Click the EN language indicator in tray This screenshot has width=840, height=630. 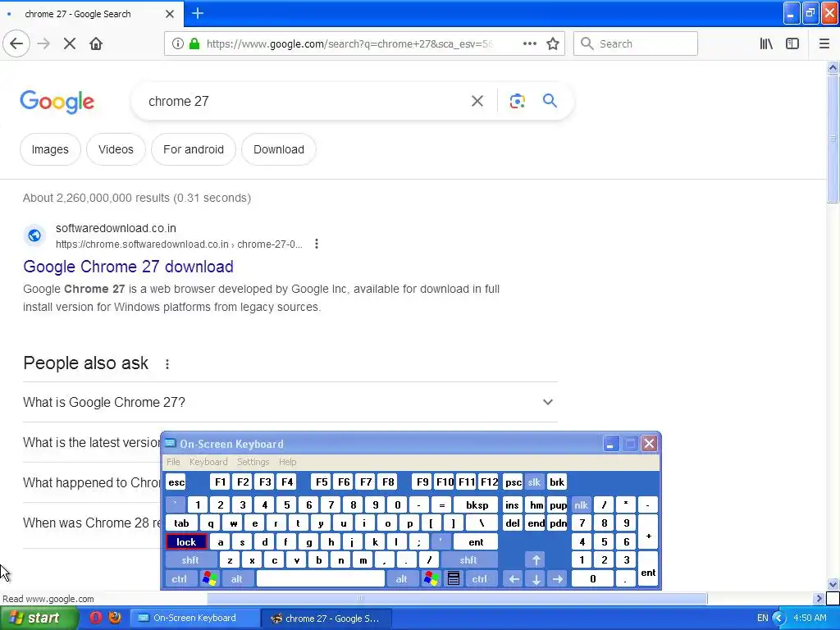(x=762, y=618)
